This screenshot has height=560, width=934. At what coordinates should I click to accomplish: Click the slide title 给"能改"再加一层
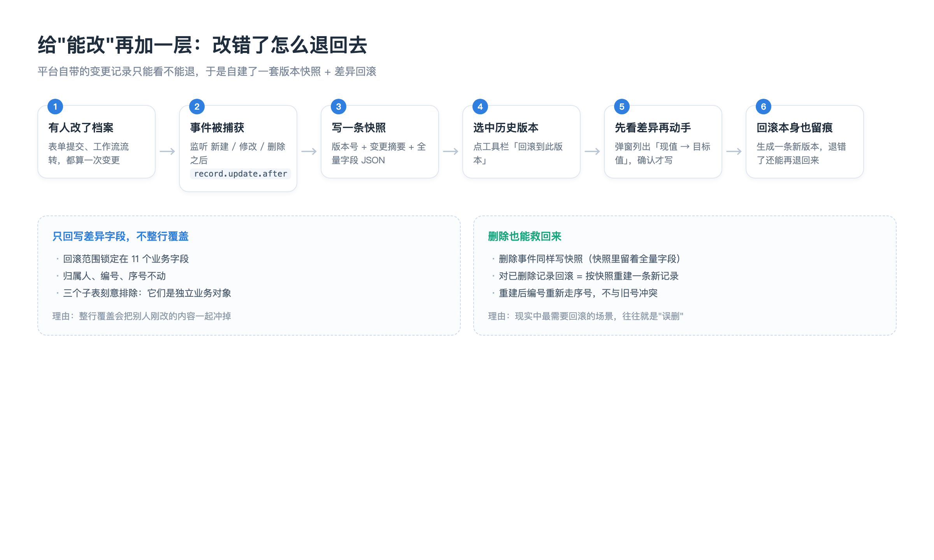coord(202,45)
